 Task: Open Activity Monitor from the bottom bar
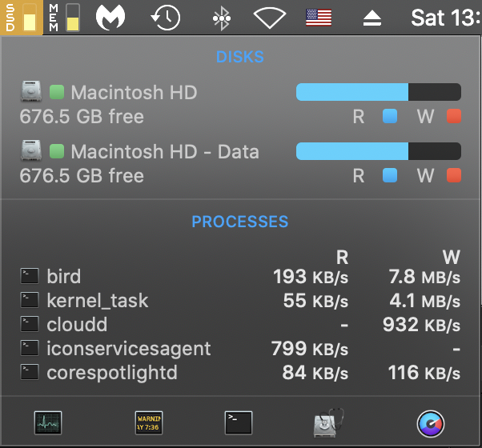(48, 422)
